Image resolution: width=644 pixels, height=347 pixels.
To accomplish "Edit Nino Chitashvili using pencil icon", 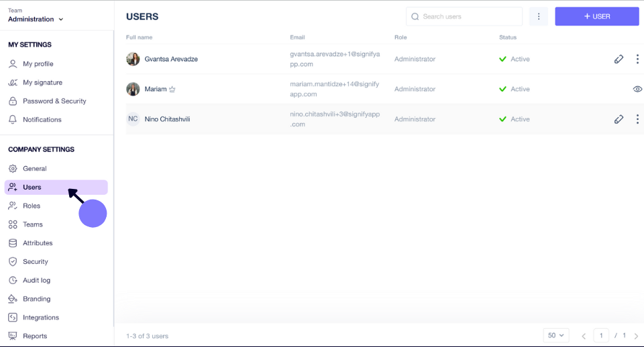I will [619, 119].
